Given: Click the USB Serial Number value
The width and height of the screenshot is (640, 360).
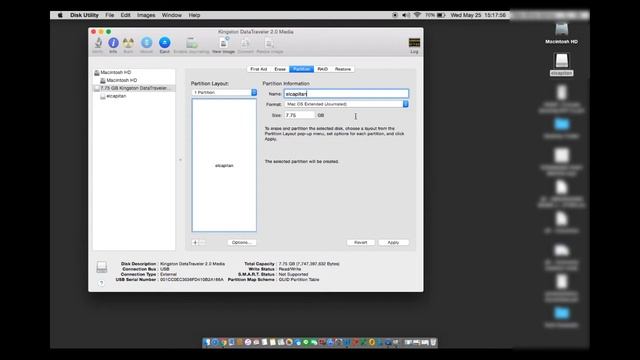Looking at the screenshot, I should 191,280.
